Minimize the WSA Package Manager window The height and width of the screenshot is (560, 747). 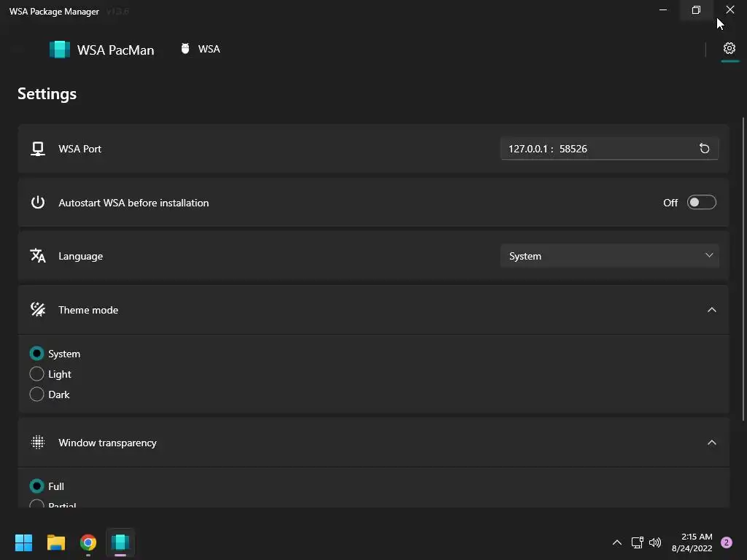tap(662, 9)
